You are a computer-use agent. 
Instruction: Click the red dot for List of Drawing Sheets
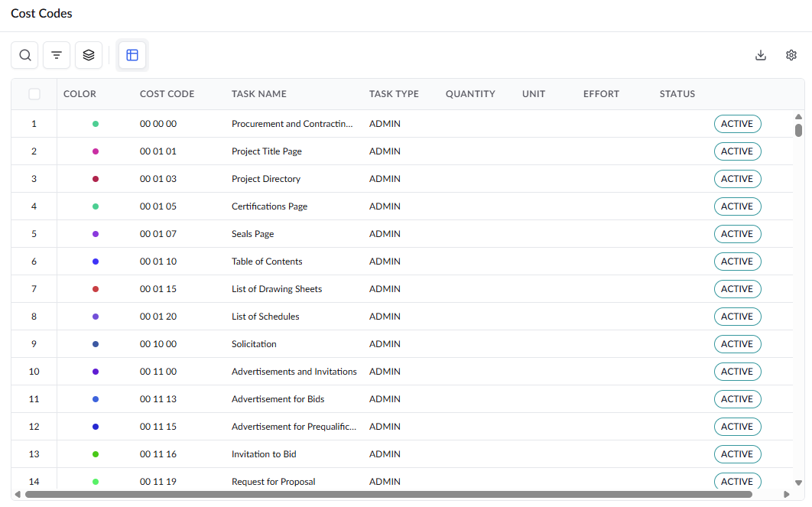pyautogui.click(x=96, y=289)
